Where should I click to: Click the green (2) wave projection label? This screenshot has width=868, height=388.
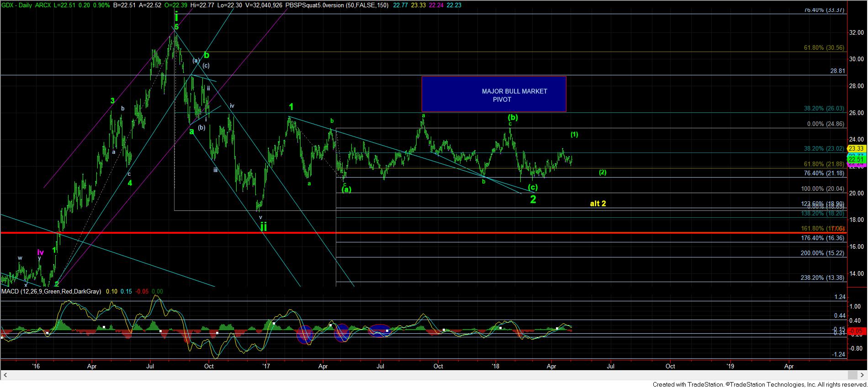[603, 173]
